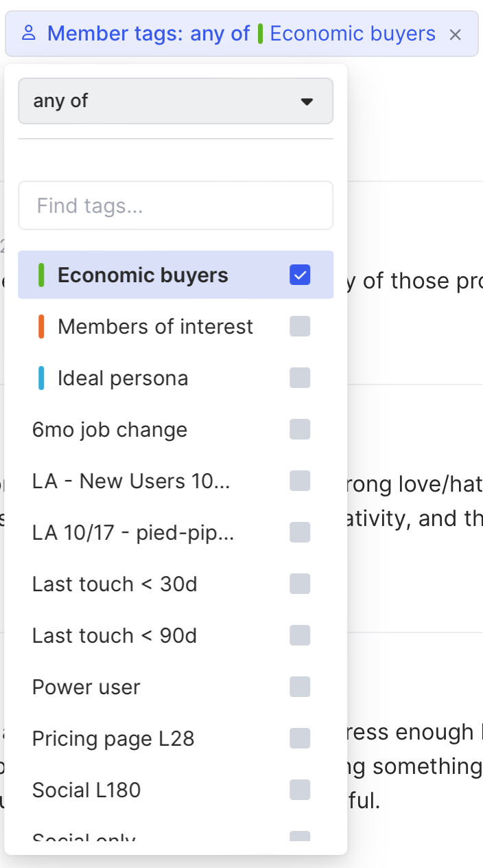This screenshot has height=868, width=483.
Task: Click the green Economic buyers color bar
Action: point(41,275)
